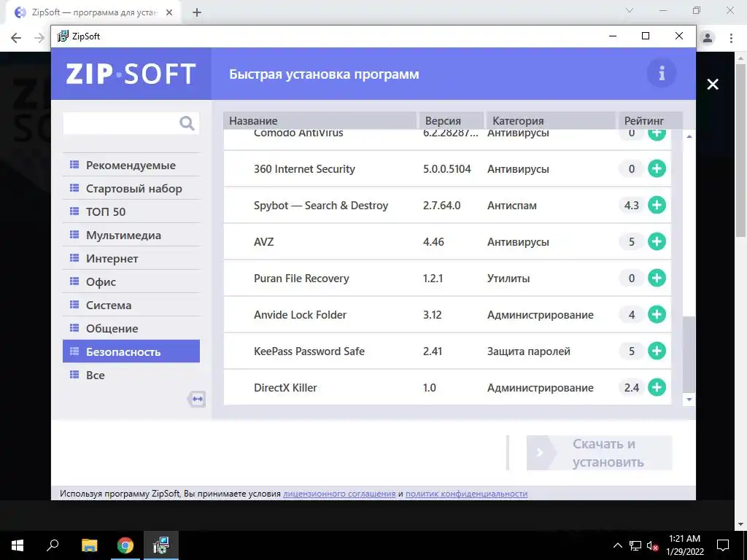Select the Офис category
Viewport: 747px width, 560px height.
tap(131, 282)
